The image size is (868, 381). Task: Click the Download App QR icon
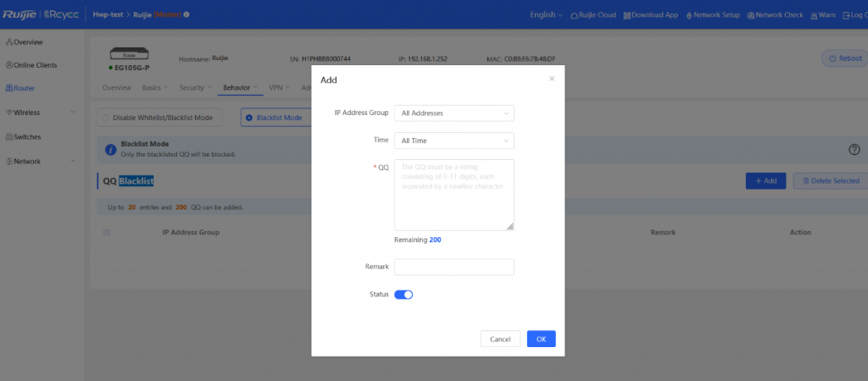click(x=626, y=14)
